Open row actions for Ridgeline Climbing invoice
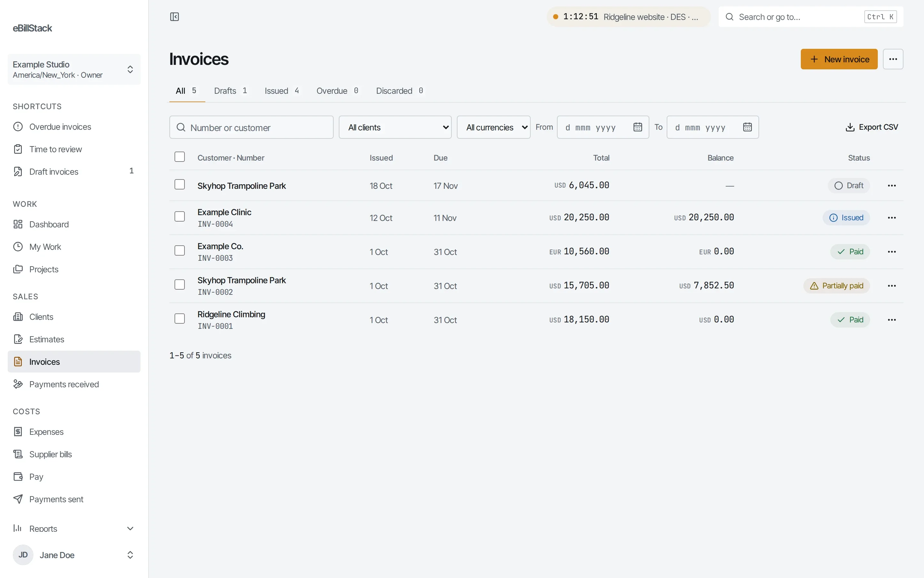 (x=892, y=320)
